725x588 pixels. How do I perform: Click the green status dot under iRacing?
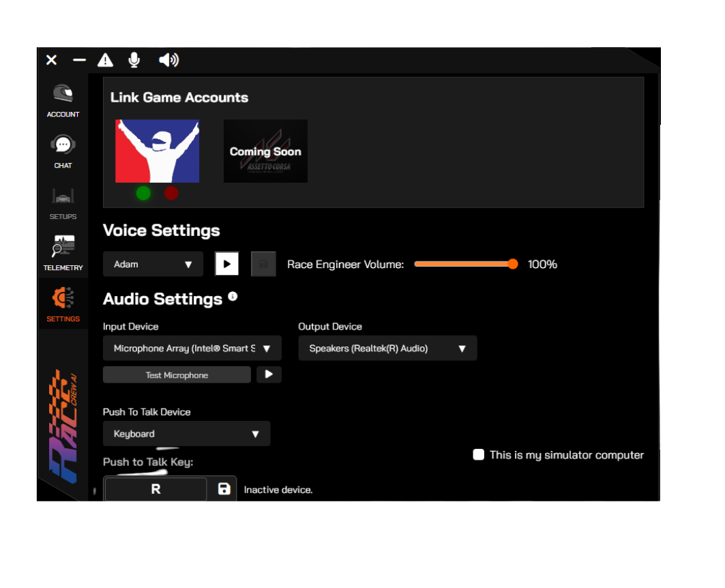point(143,193)
